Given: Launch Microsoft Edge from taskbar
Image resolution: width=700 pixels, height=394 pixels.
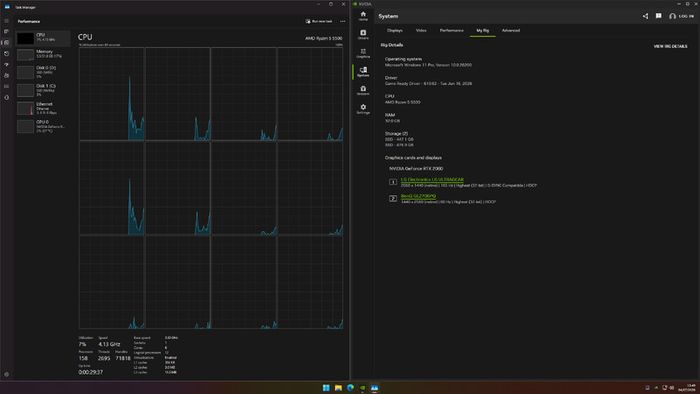Looking at the screenshot, I should (x=350, y=387).
